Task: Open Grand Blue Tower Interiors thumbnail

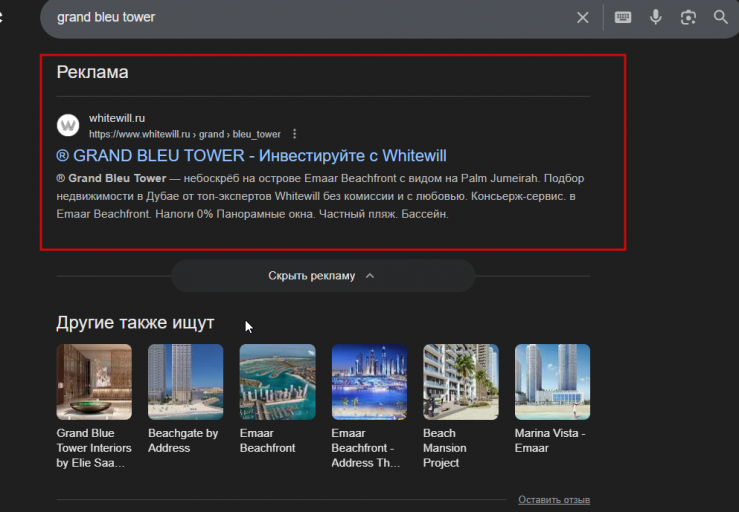Action: click(94, 382)
